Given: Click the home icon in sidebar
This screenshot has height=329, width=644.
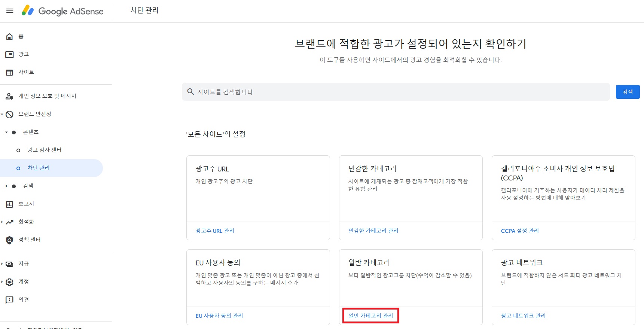Looking at the screenshot, I should (9, 36).
